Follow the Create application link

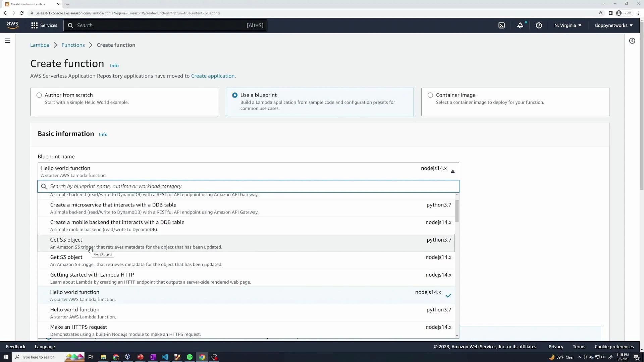click(x=213, y=76)
